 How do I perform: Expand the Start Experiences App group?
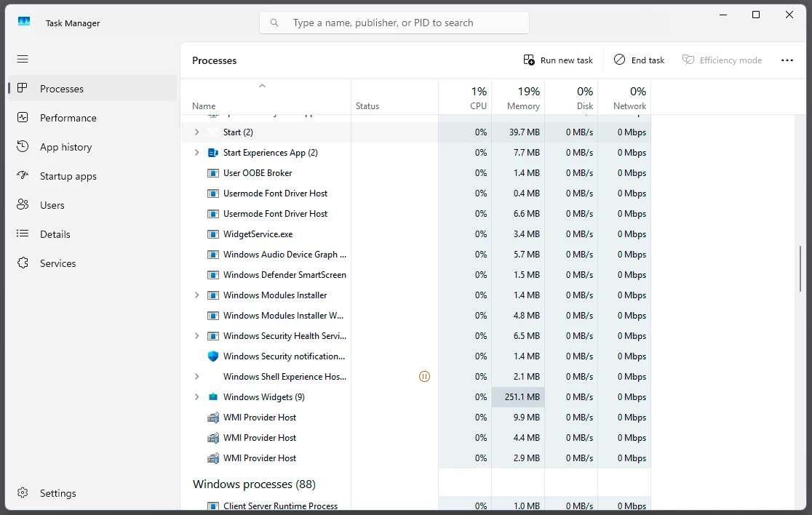[196, 153]
